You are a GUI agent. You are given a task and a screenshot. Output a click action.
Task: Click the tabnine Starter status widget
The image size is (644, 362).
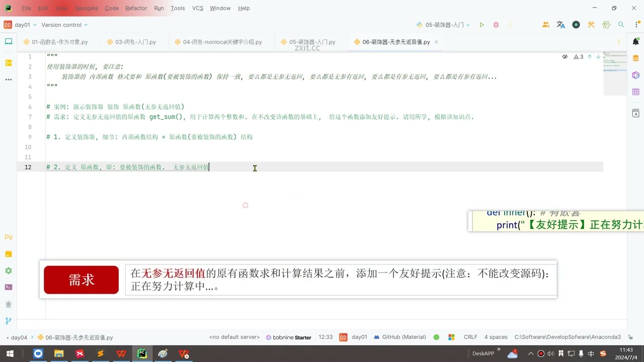pyautogui.click(x=288, y=337)
